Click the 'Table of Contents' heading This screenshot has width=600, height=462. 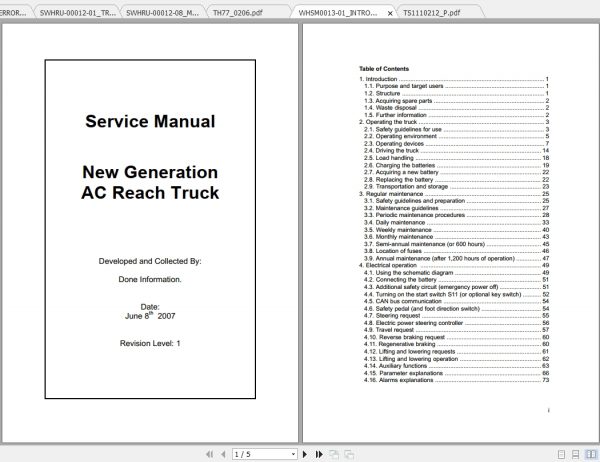point(384,69)
